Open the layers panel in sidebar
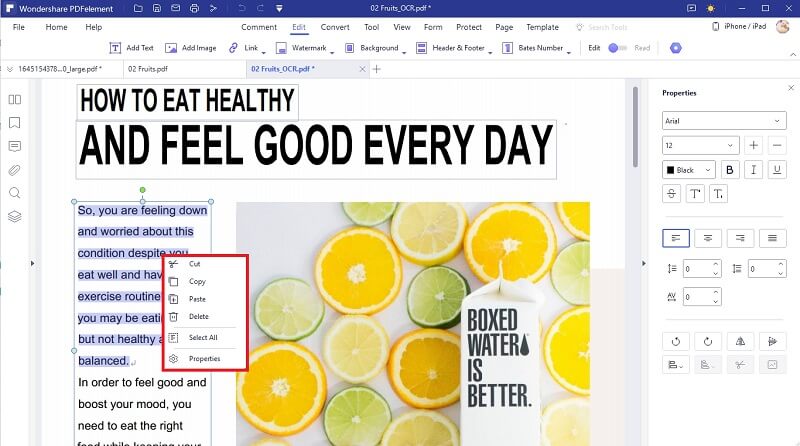800x446 pixels. (15, 216)
